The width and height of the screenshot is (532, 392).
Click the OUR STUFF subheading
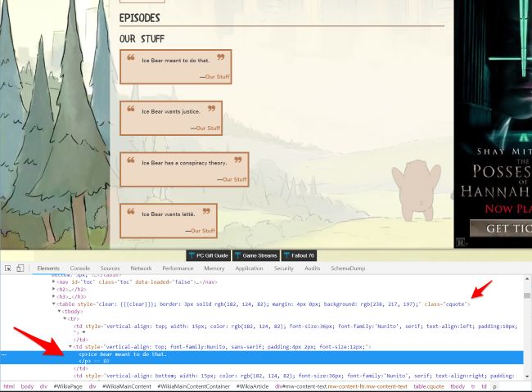[142, 38]
